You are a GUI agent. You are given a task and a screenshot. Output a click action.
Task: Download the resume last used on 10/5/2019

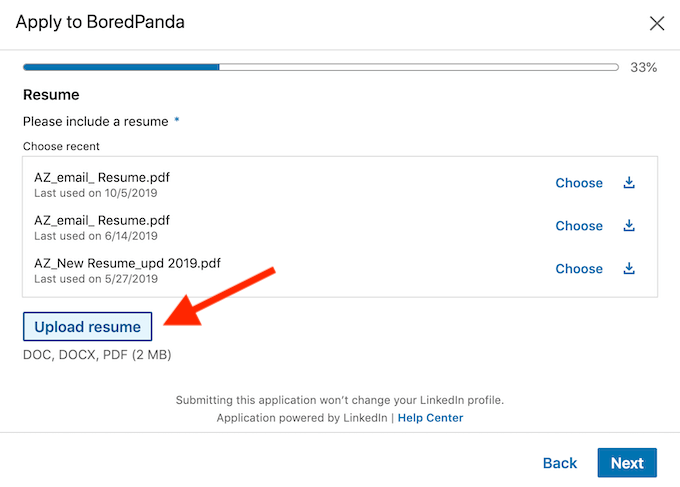629,183
